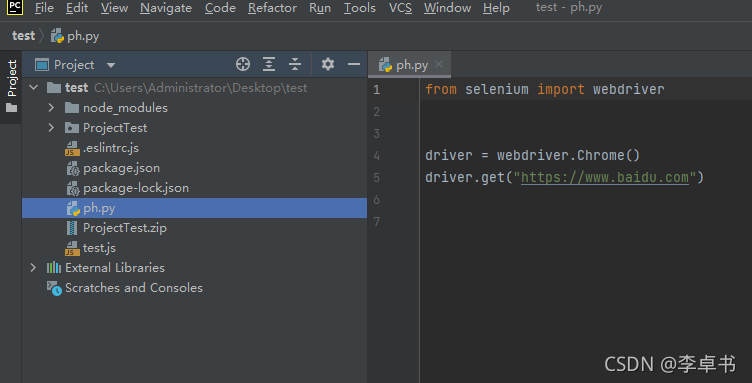
Task: Open the View menu
Action: (x=114, y=8)
